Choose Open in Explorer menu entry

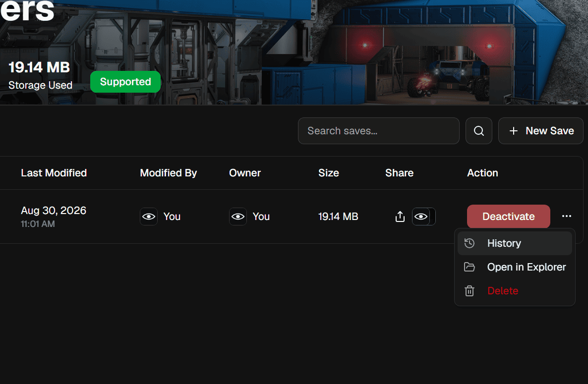[x=515, y=267]
